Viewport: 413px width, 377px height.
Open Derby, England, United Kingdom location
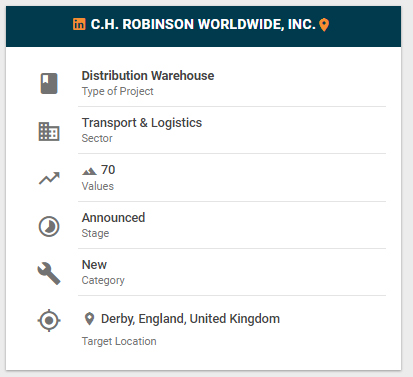click(x=190, y=319)
